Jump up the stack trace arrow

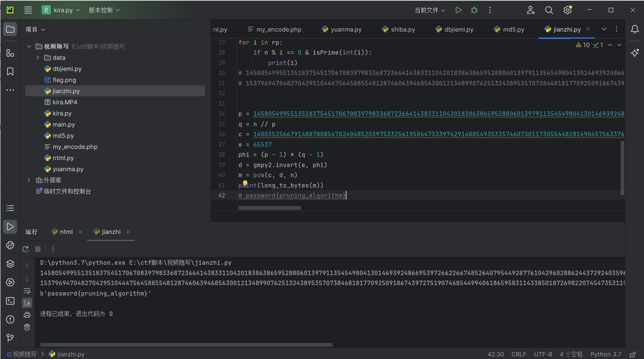[27, 266]
